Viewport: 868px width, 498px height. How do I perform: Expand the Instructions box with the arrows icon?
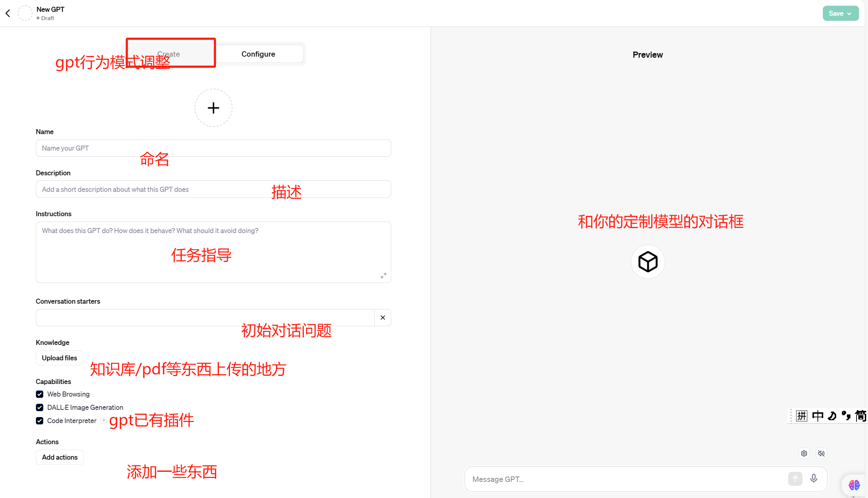coord(383,275)
